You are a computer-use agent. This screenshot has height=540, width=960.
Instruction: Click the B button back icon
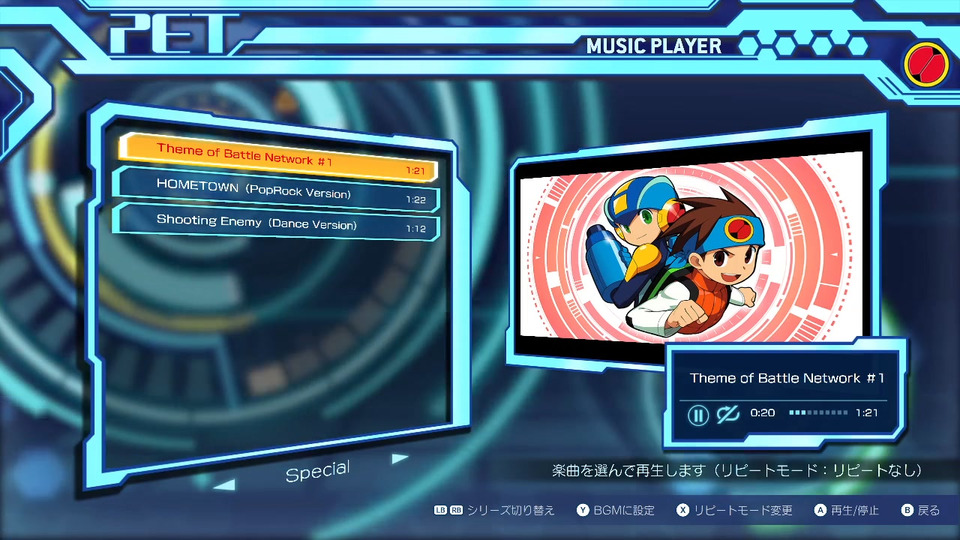pyautogui.click(x=907, y=510)
